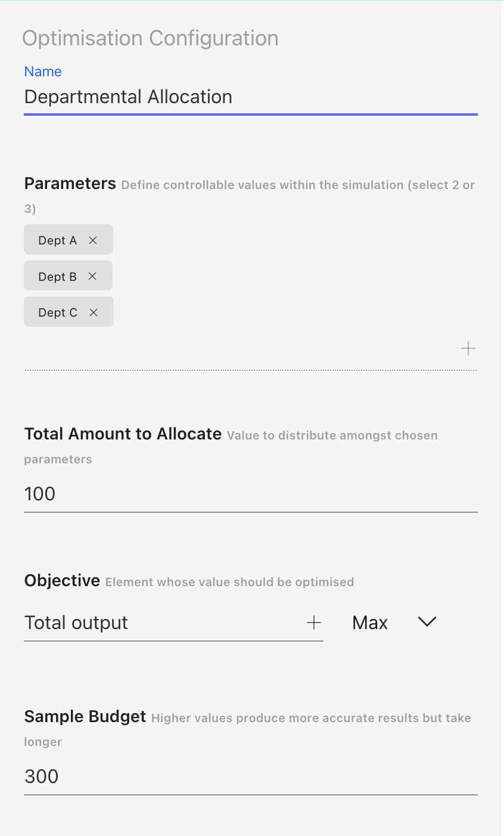Expand the Max dropdown chevron

(427, 622)
